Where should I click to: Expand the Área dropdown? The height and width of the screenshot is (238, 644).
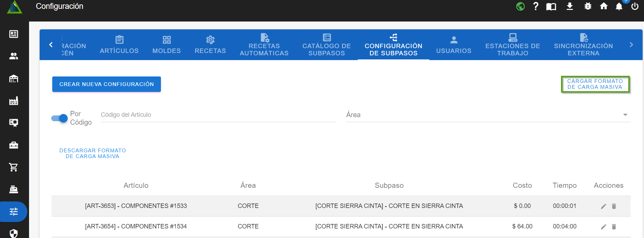click(625, 115)
